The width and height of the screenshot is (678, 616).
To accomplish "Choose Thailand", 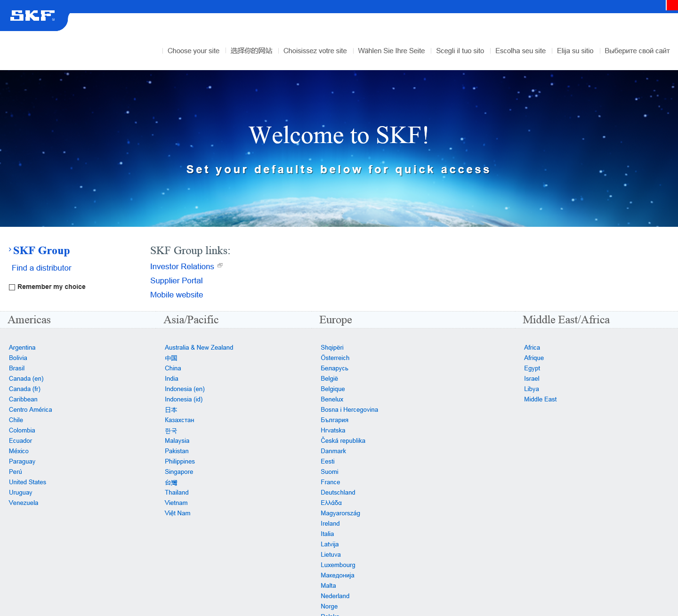I will 177,492.
